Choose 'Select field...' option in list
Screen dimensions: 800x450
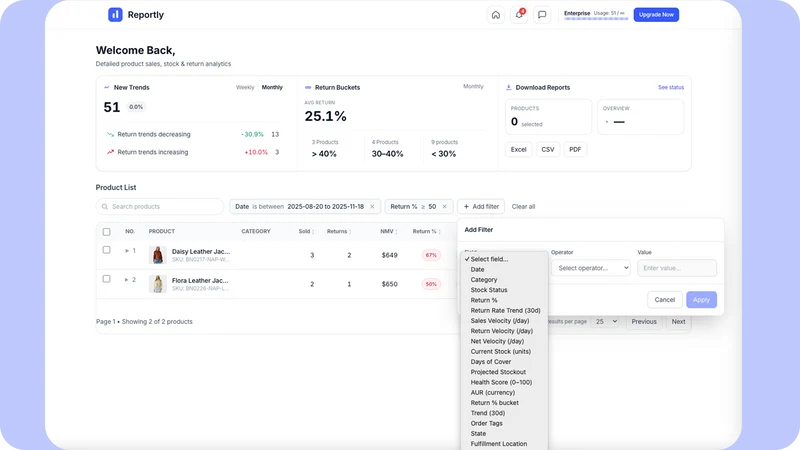pyautogui.click(x=504, y=259)
